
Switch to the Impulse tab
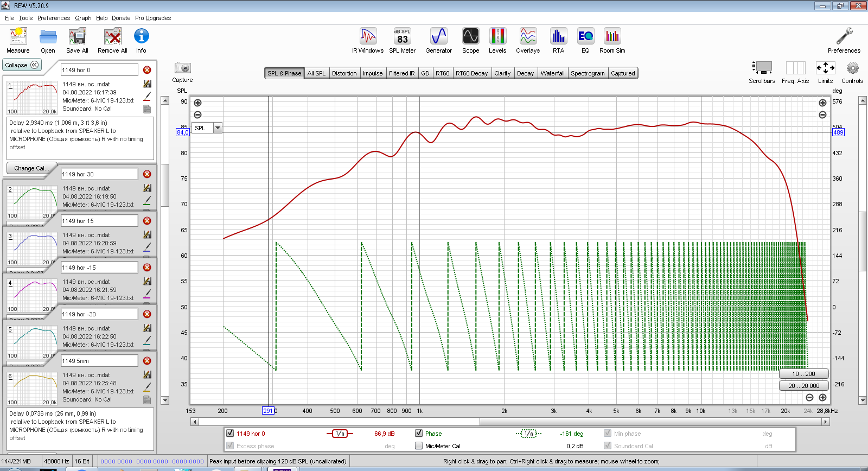(373, 73)
